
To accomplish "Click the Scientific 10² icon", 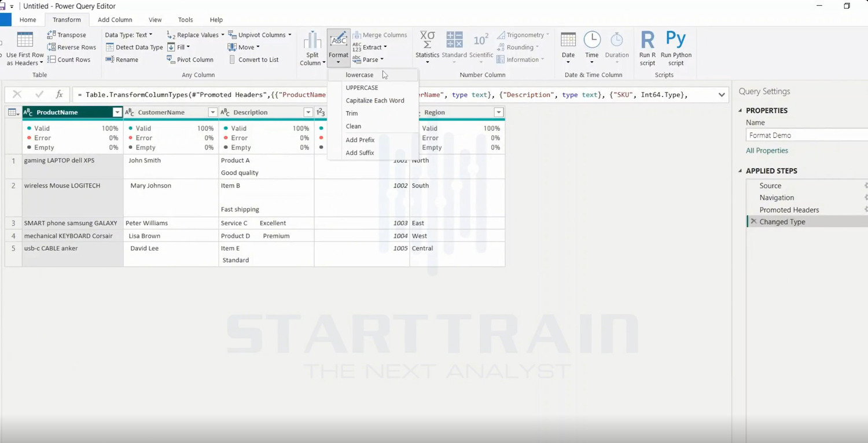I will click(x=481, y=40).
